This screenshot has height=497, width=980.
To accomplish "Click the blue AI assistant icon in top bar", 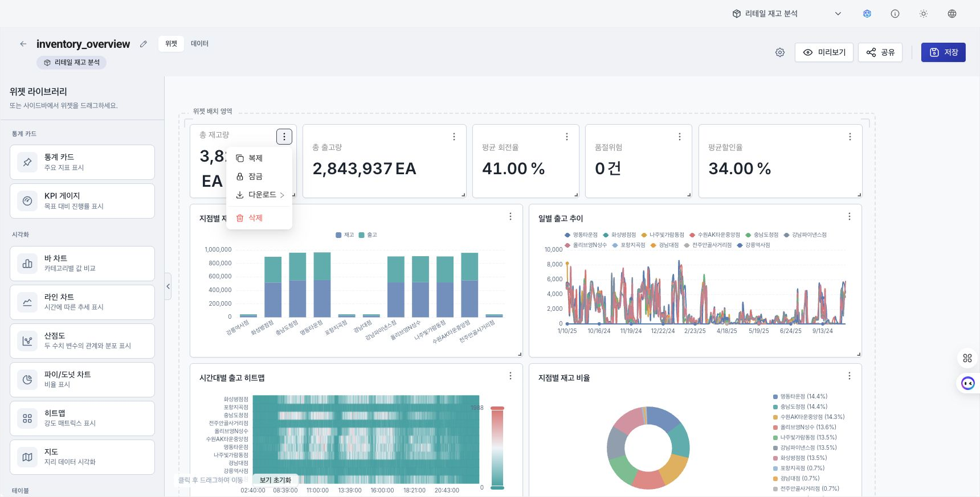I will (867, 14).
